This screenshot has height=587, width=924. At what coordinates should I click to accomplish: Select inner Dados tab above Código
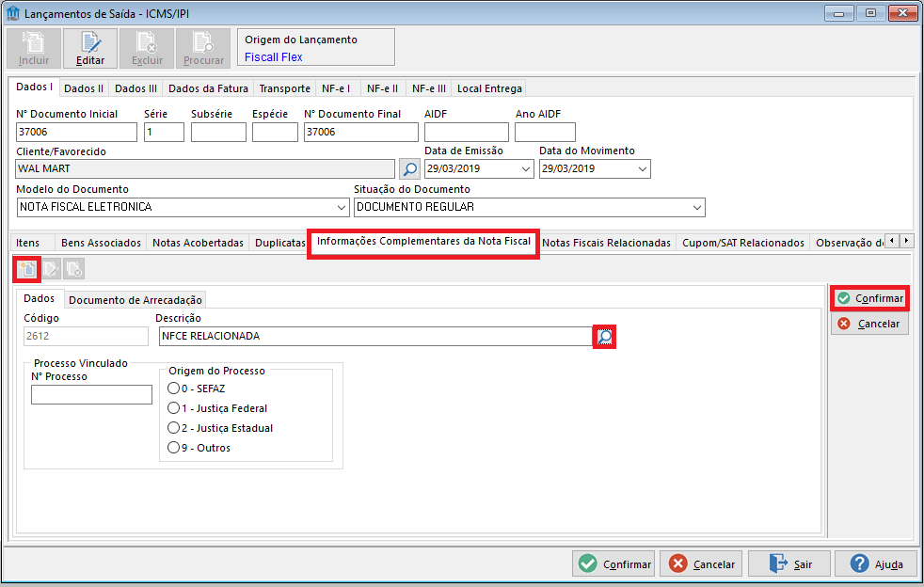click(x=39, y=298)
